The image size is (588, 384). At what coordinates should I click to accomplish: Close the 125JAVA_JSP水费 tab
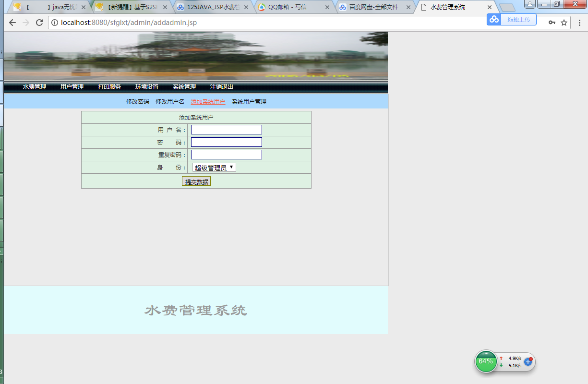click(x=247, y=7)
